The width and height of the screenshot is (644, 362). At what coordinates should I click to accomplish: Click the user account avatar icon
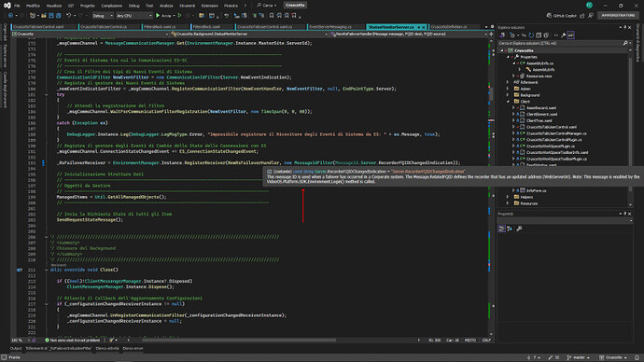click(x=589, y=6)
